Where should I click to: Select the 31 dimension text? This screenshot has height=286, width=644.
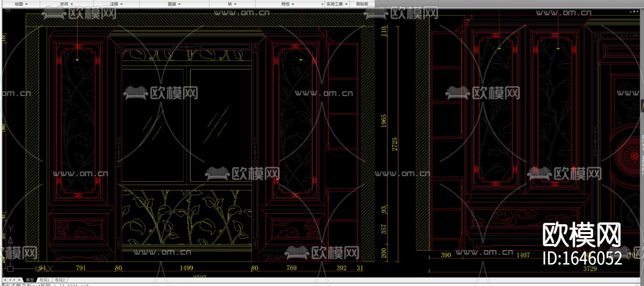click(x=360, y=268)
